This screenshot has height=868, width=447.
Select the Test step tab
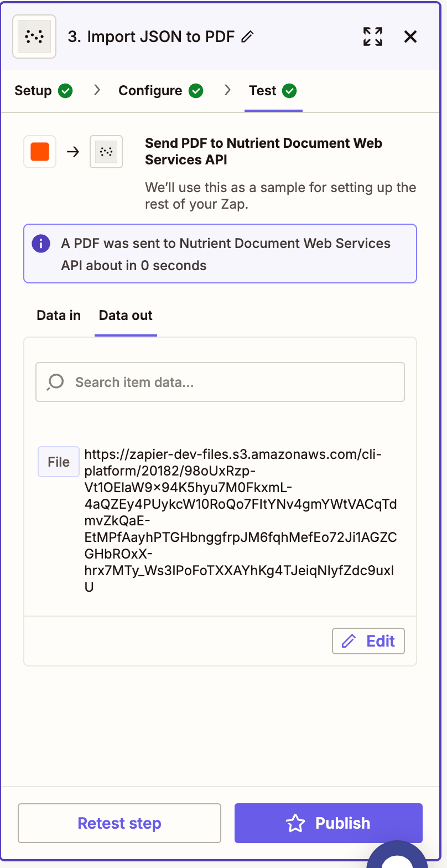click(x=263, y=90)
